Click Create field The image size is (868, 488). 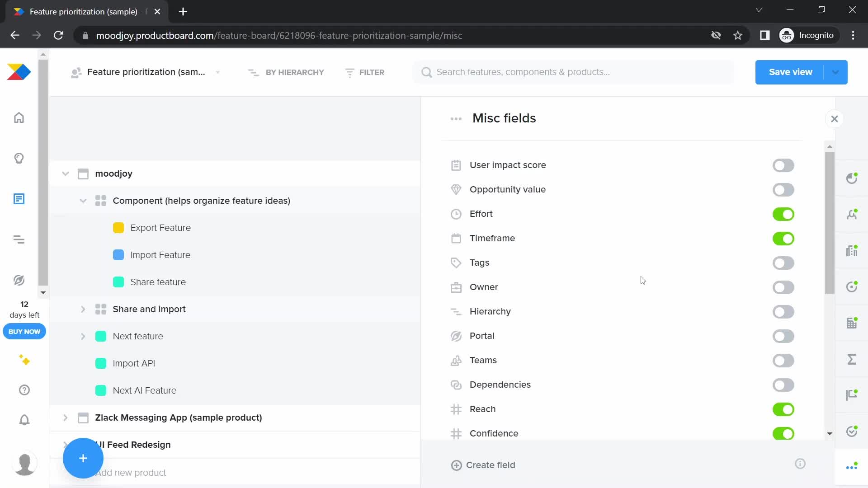point(483,465)
